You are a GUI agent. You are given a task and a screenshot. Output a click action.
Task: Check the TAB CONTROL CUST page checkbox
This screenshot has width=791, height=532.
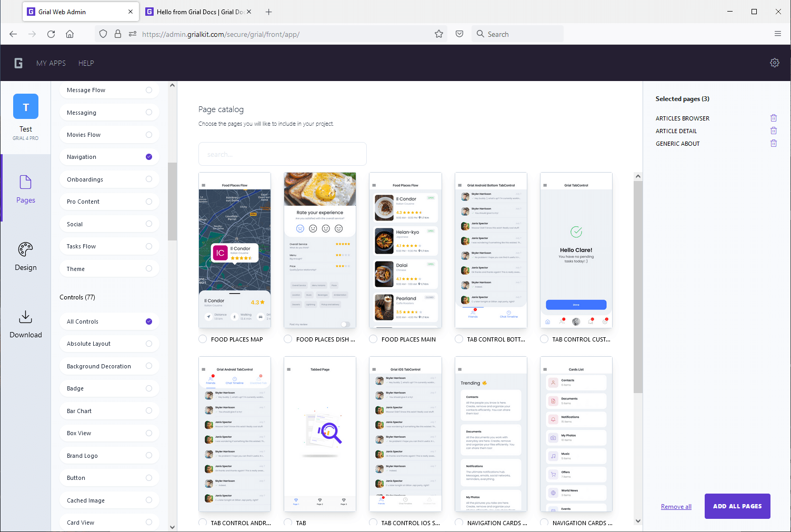pyautogui.click(x=544, y=339)
